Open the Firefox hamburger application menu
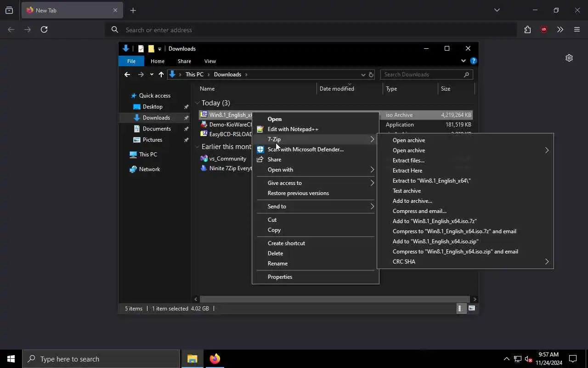 [577, 29]
